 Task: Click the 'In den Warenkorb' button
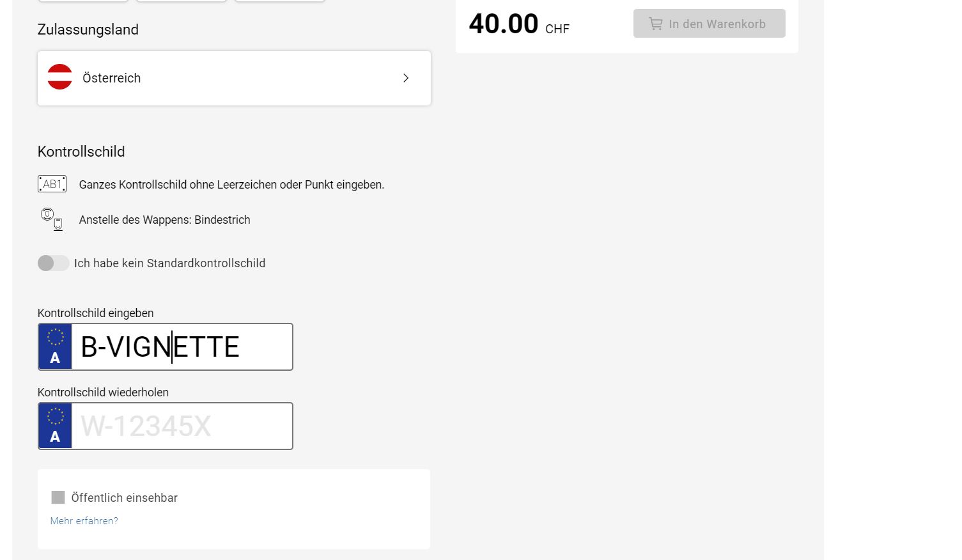click(x=709, y=24)
